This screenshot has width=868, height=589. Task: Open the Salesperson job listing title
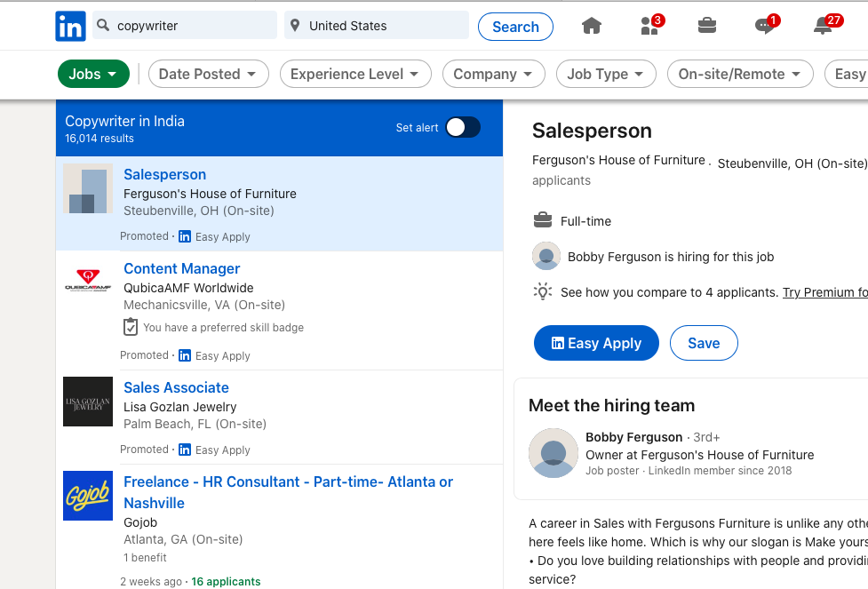point(165,174)
